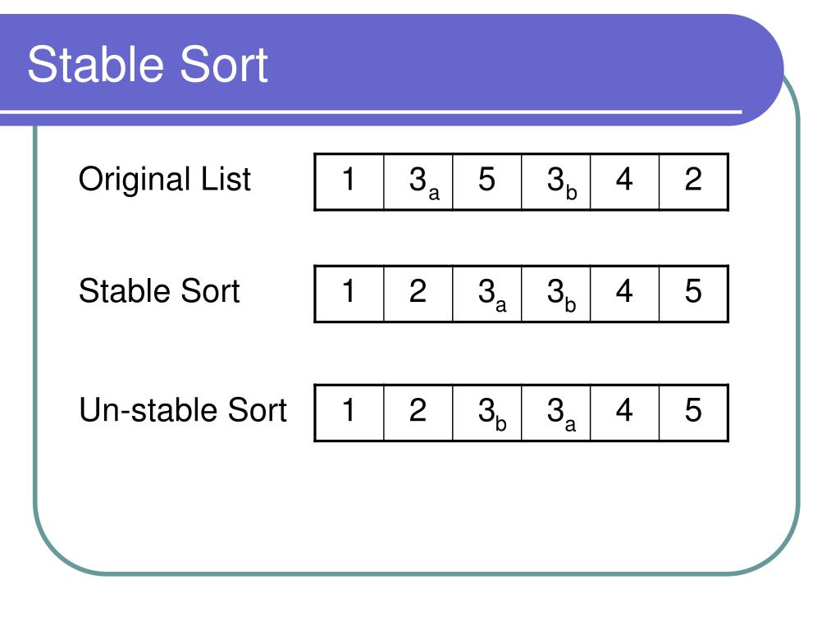
Task: Select cell '4' in Stable Sort row
Action: (x=624, y=294)
